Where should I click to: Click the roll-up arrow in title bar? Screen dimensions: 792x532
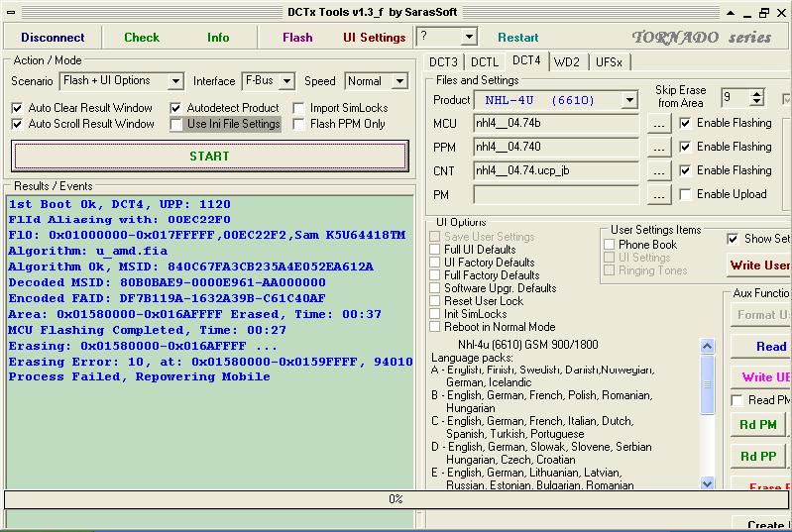coord(731,13)
